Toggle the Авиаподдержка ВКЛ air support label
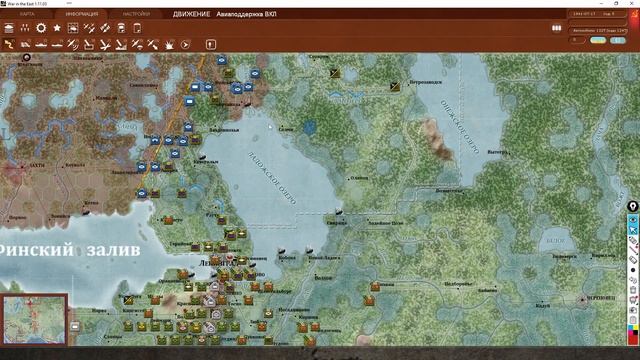The image size is (640, 360). (246, 14)
